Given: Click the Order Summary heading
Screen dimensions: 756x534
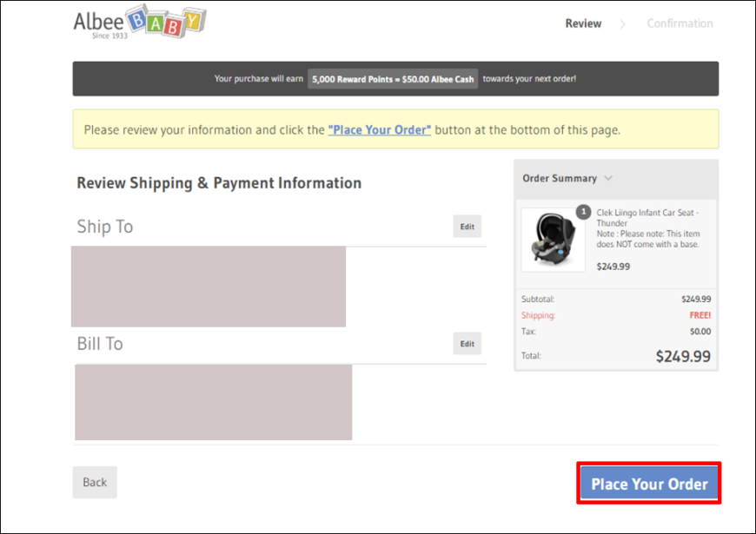Looking at the screenshot, I should pyautogui.click(x=560, y=178).
